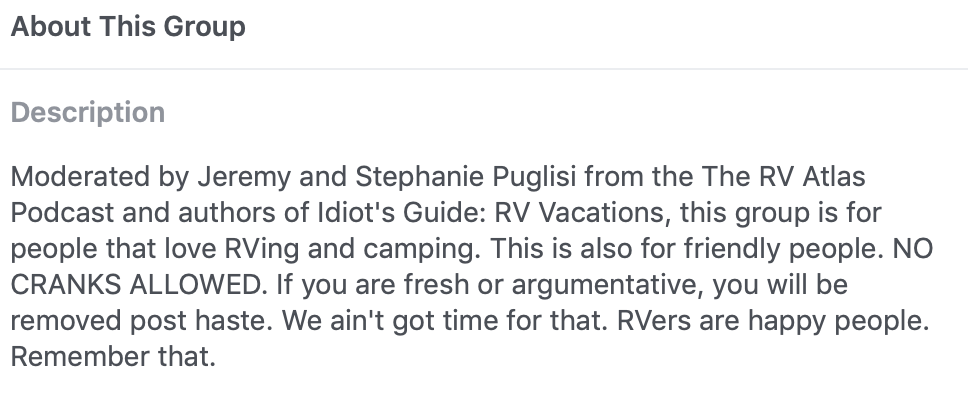This screenshot has height=412, width=968.
Task: Select the Description section label
Action: [88, 112]
